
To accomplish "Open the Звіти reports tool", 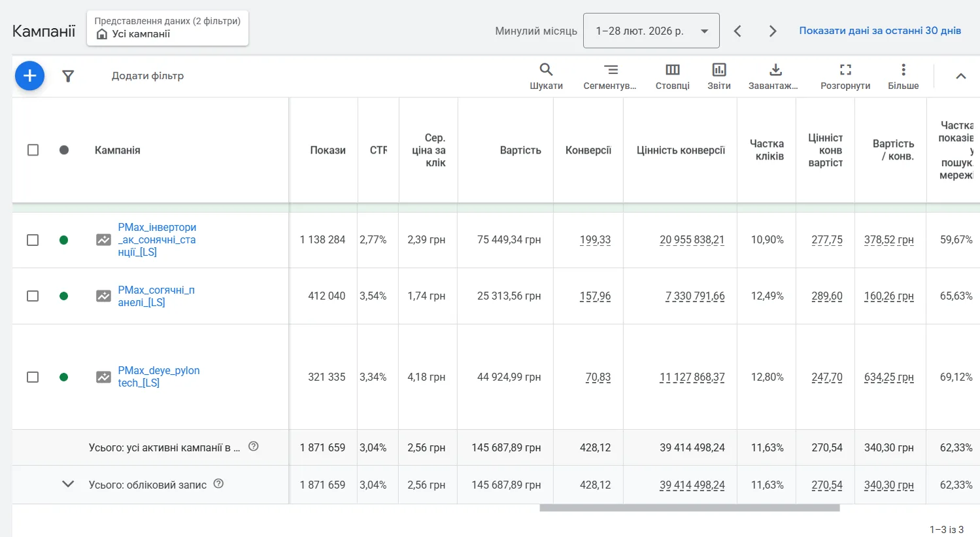I will tap(719, 77).
